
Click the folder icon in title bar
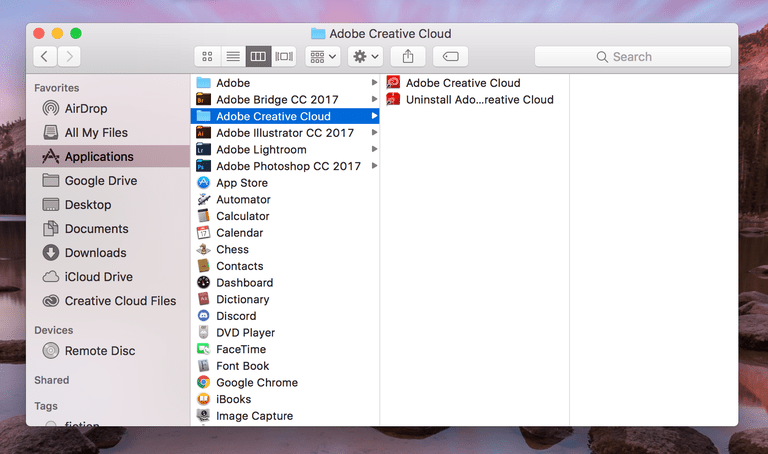[x=318, y=33]
